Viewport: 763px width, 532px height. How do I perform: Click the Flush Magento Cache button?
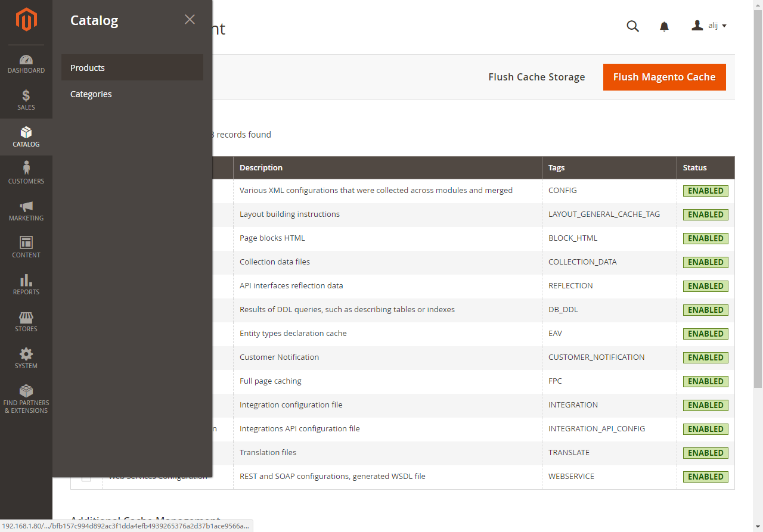[x=664, y=77]
